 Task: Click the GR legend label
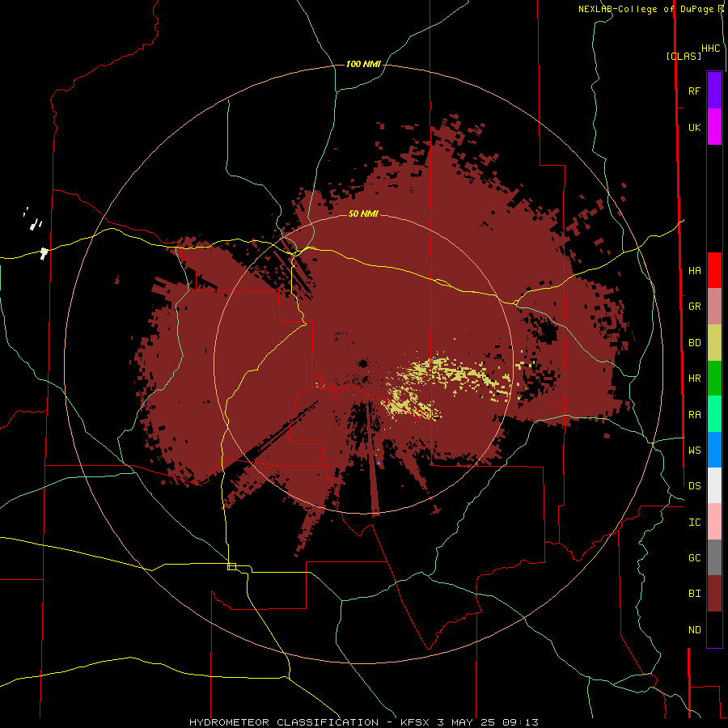694,307
